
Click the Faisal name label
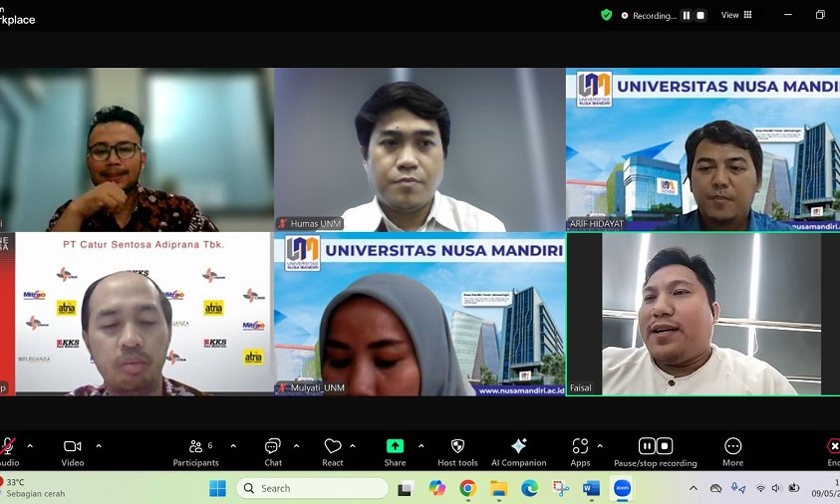[581, 387]
